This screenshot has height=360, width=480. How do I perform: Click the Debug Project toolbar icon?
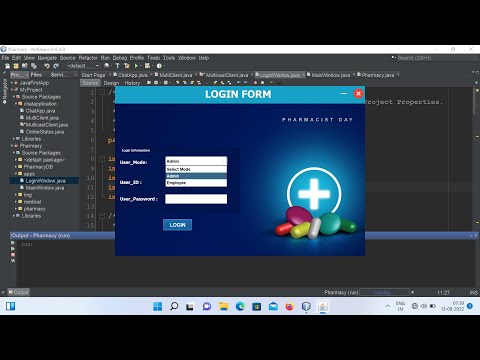pos(148,66)
